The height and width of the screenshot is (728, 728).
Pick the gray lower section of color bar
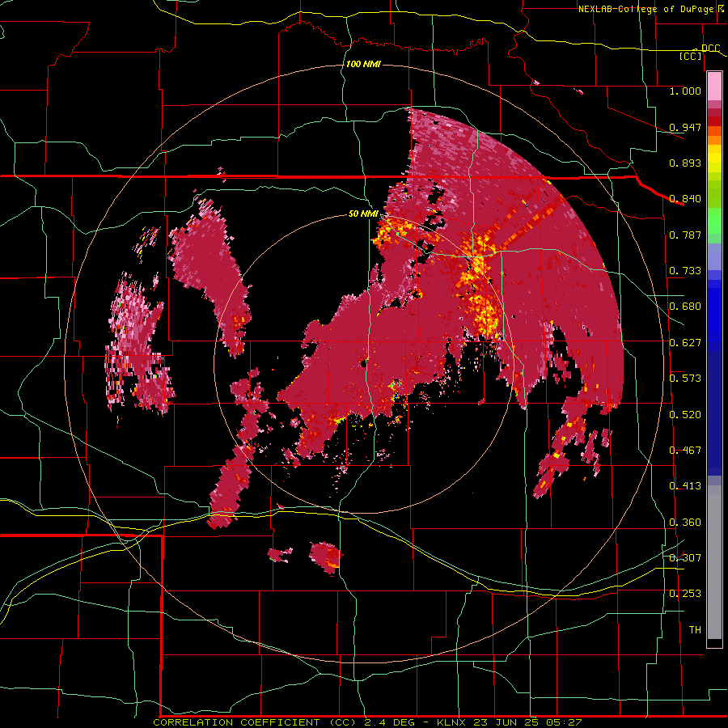coord(714,562)
